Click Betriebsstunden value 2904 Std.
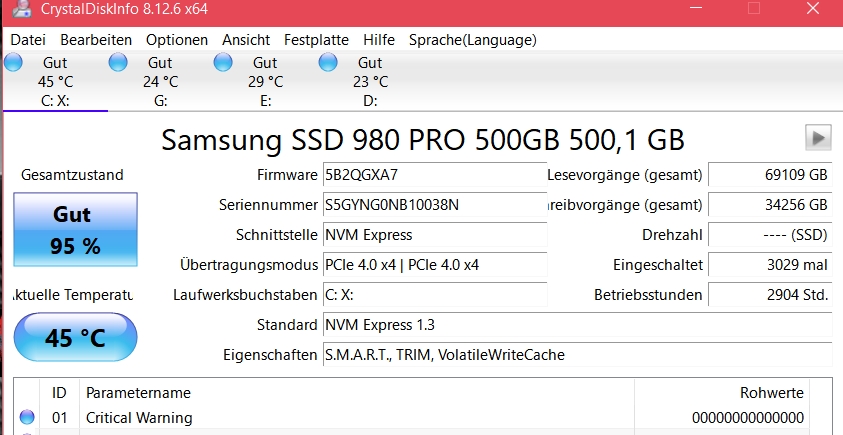 770,295
